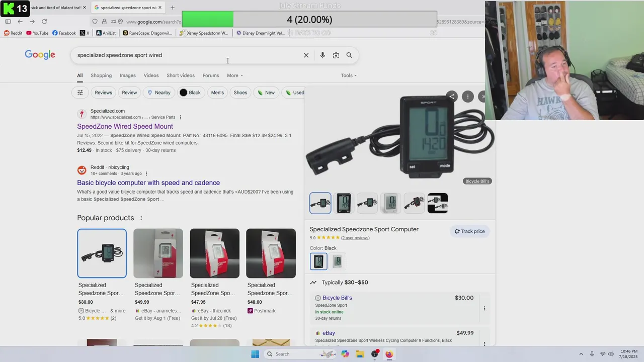Switch to the Videos tab
This screenshot has height=362, width=644.
pos(151,75)
